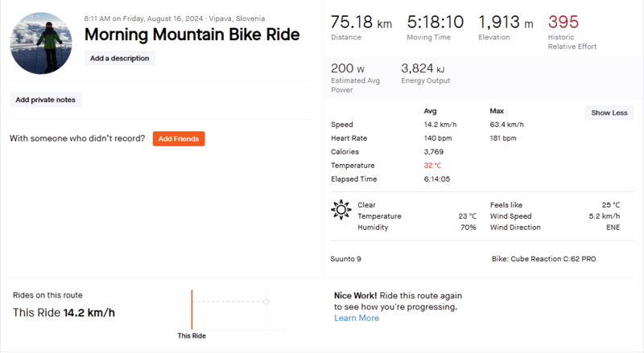The image size is (644, 353).
Task: Open the Add private notes field
Action: [46, 100]
